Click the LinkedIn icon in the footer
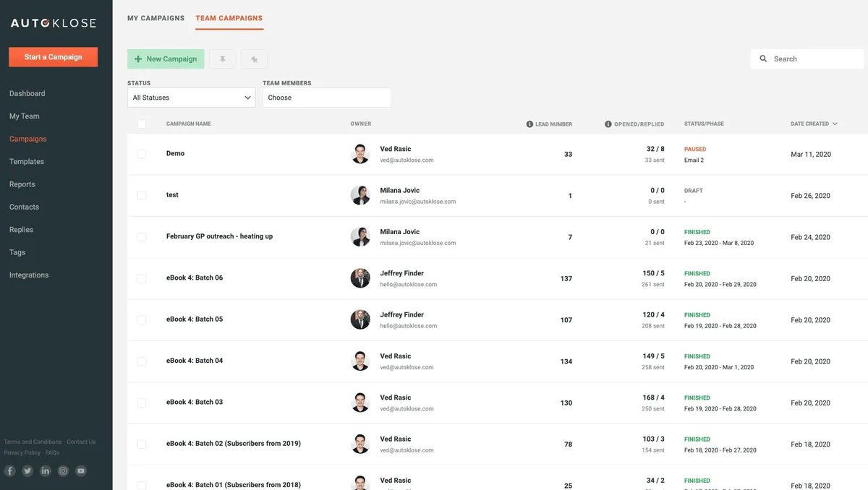The width and height of the screenshot is (868, 490). point(45,470)
